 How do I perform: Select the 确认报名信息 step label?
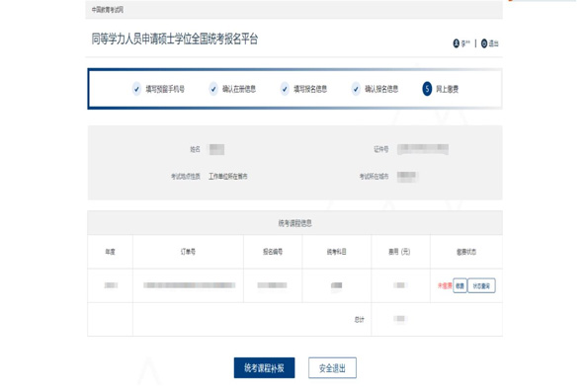click(381, 89)
